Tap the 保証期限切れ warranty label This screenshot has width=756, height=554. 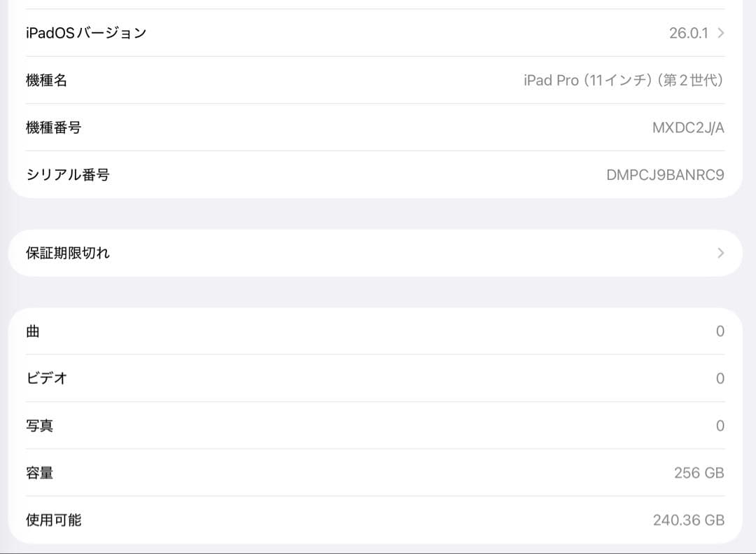[67, 253]
